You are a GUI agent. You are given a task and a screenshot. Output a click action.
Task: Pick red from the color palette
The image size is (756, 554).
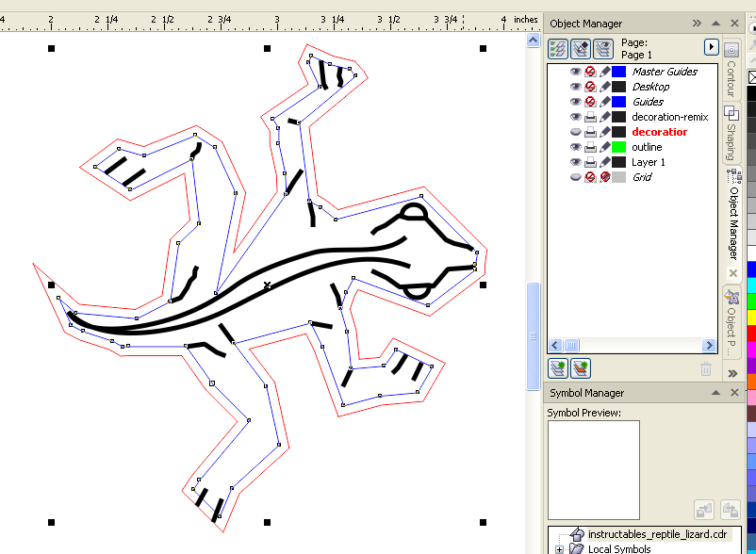pyautogui.click(x=751, y=334)
